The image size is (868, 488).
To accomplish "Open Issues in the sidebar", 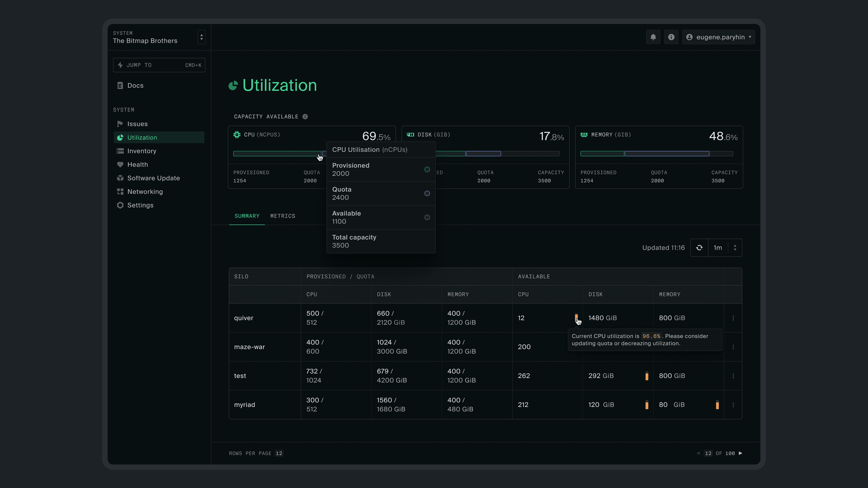I will click(159, 124).
